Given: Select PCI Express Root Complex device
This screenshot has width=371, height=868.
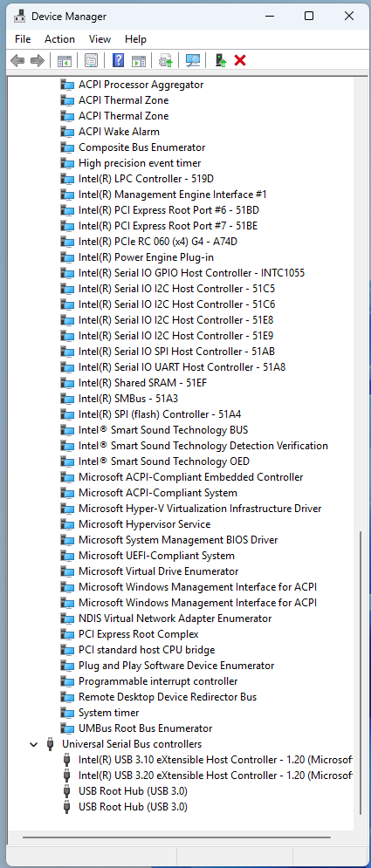Looking at the screenshot, I should tap(139, 634).
